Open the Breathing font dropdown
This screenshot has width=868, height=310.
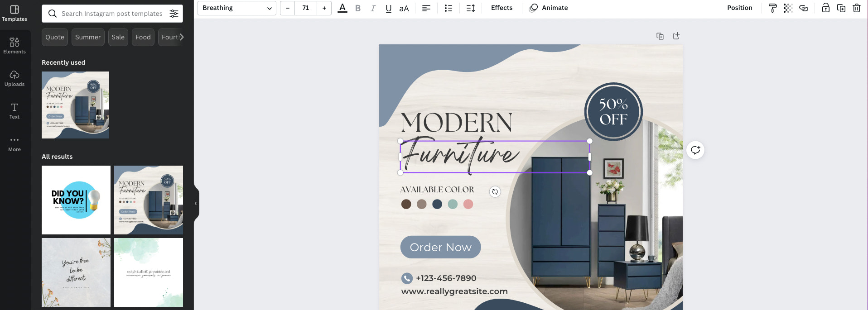(x=236, y=8)
